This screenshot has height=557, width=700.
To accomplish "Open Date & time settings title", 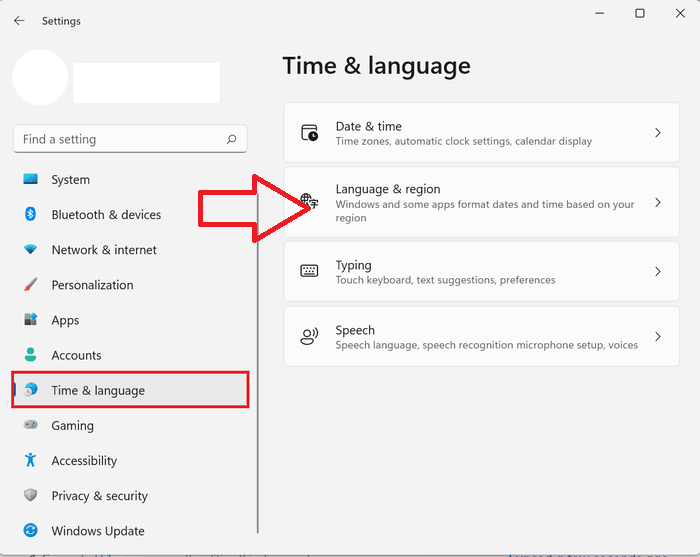I will point(369,126).
